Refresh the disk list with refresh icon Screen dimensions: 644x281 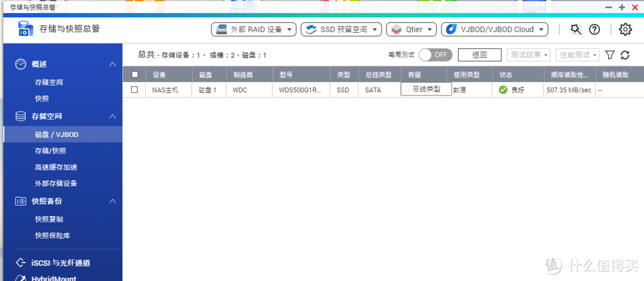tap(625, 55)
